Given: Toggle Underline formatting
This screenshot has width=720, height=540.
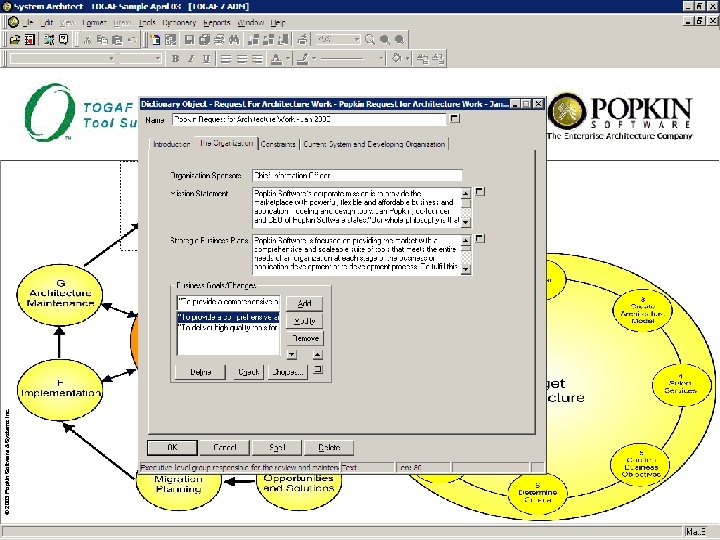Looking at the screenshot, I should tap(206, 59).
